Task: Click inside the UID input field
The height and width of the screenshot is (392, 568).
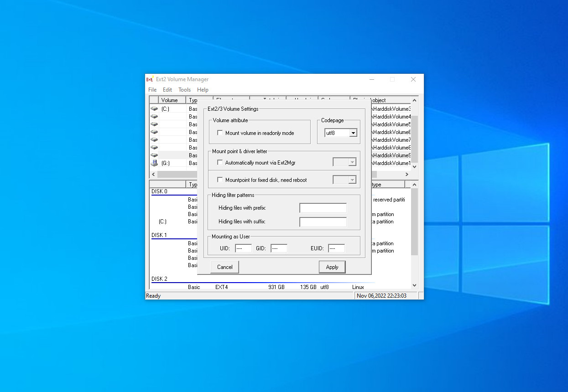Action: click(243, 248)
